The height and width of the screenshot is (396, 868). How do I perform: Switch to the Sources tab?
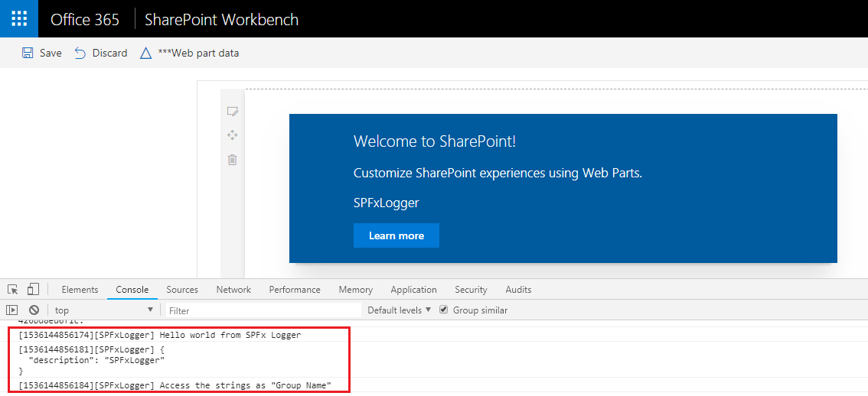182,290
